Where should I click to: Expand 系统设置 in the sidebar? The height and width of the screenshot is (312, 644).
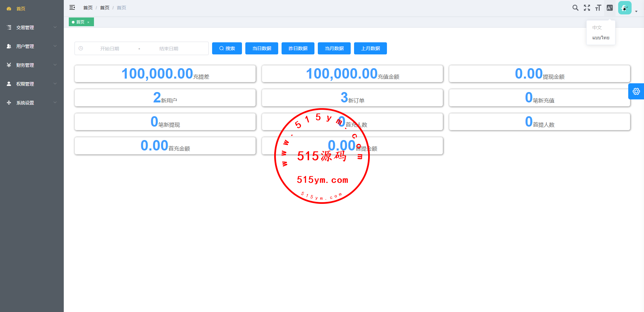point(32,103)
